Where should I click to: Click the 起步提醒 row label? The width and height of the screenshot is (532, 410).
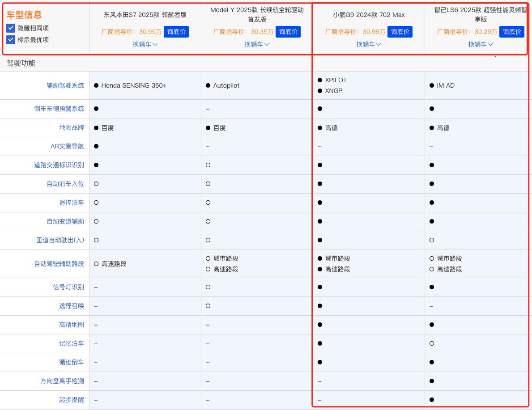(x=72, y=400)
